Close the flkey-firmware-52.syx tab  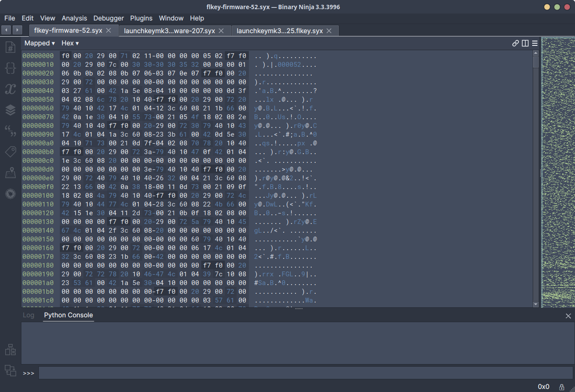coord(109,31)
